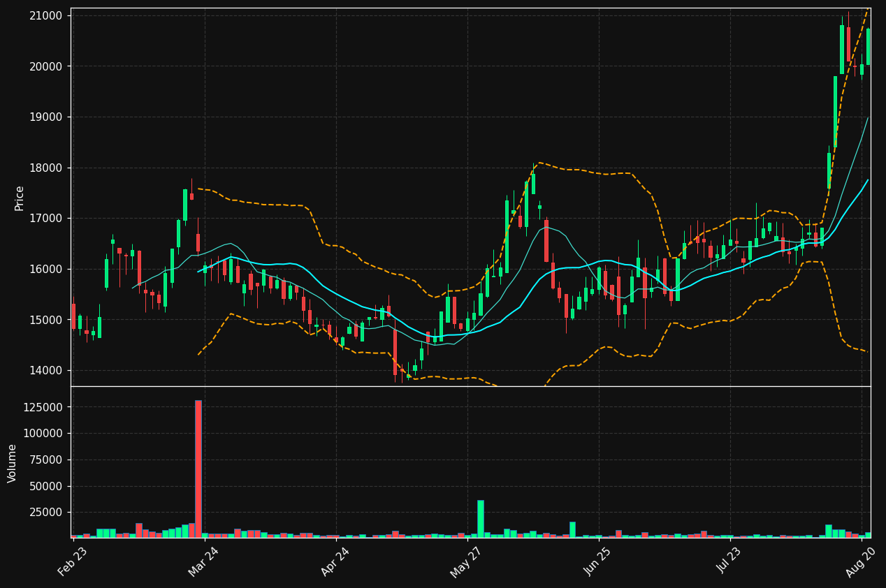886x588 pixels.
Task: Click the Feb 23 date label
Action: coord(73,561)
